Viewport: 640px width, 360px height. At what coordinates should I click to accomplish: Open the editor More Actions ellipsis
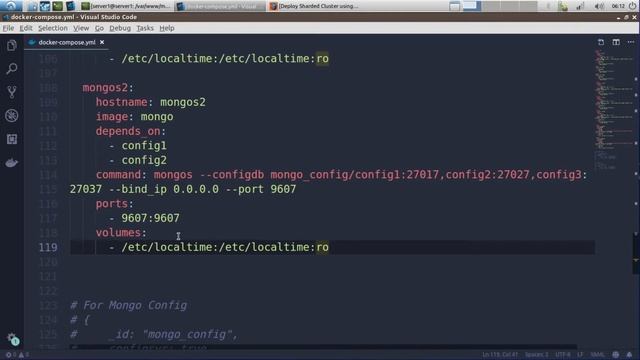631,42
